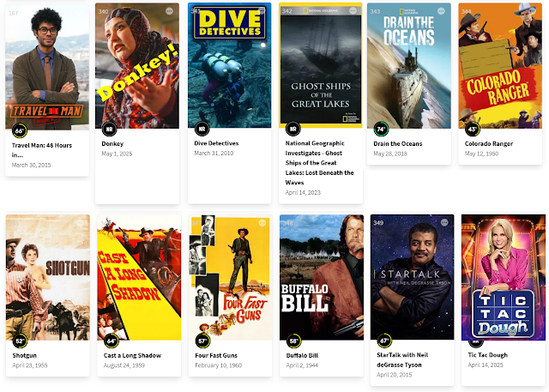Click the 67% score badge on StarTalk

click(x=384, y=341)
